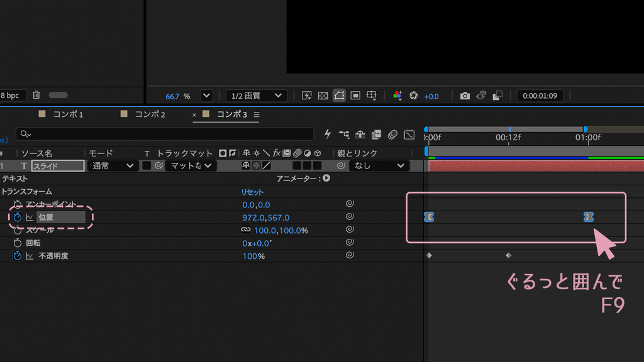This screenshot has width=644, height=362.
Task: Open the 通常 blending mode dropdown
Action: tap(112, 166)
